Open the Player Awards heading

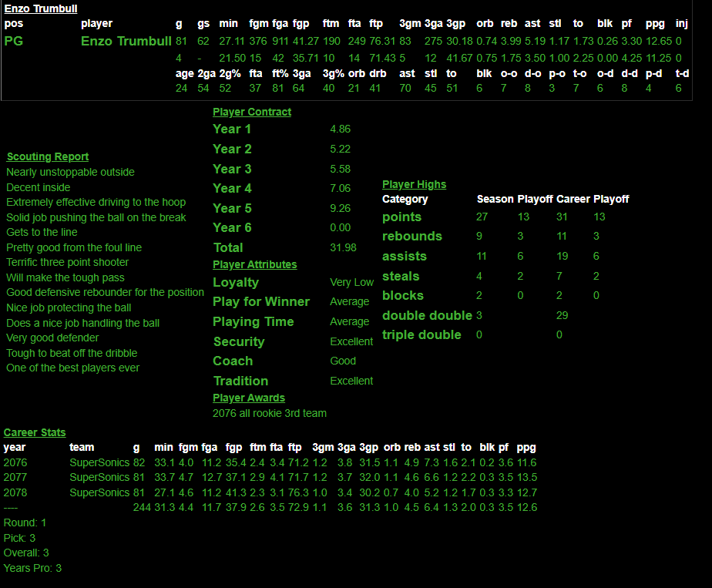(x=249, y=398)
